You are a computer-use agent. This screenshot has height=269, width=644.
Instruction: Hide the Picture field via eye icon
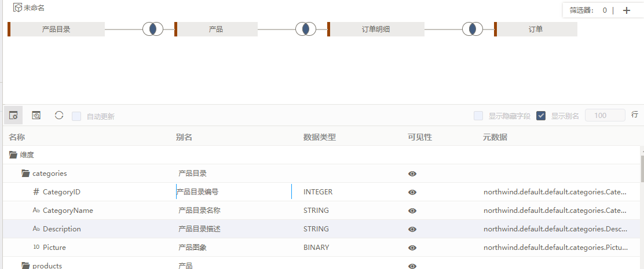point(412,248)
